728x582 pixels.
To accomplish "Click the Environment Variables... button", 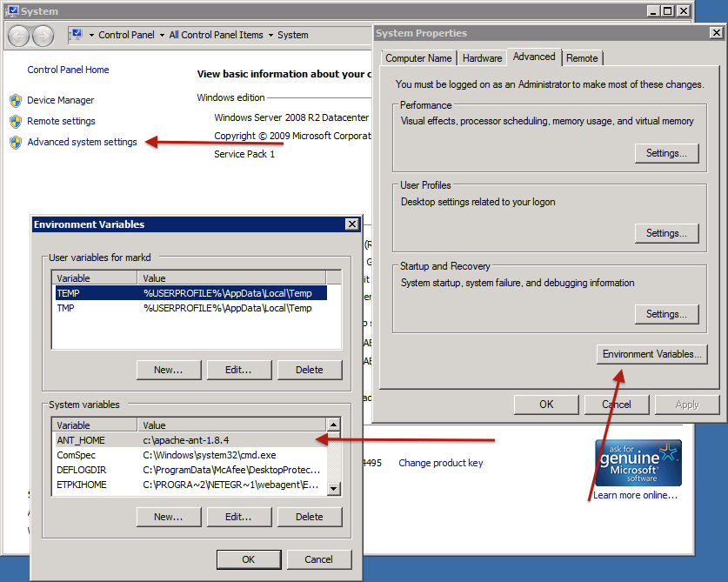I will [653, 354].
